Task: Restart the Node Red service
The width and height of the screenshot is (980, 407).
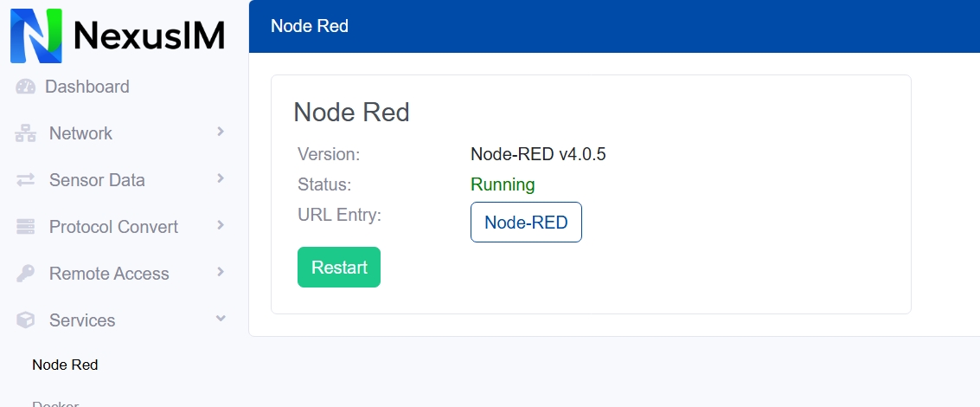Action: point(339,268)
